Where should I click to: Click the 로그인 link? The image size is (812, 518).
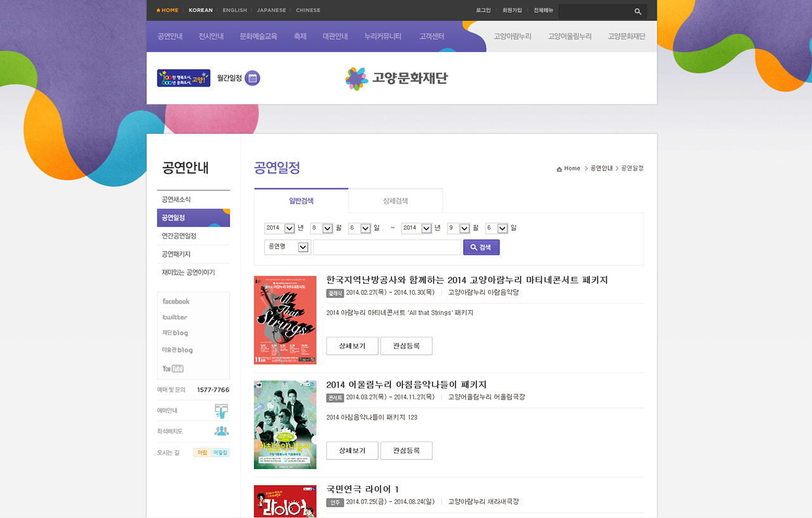pos(483,11)
